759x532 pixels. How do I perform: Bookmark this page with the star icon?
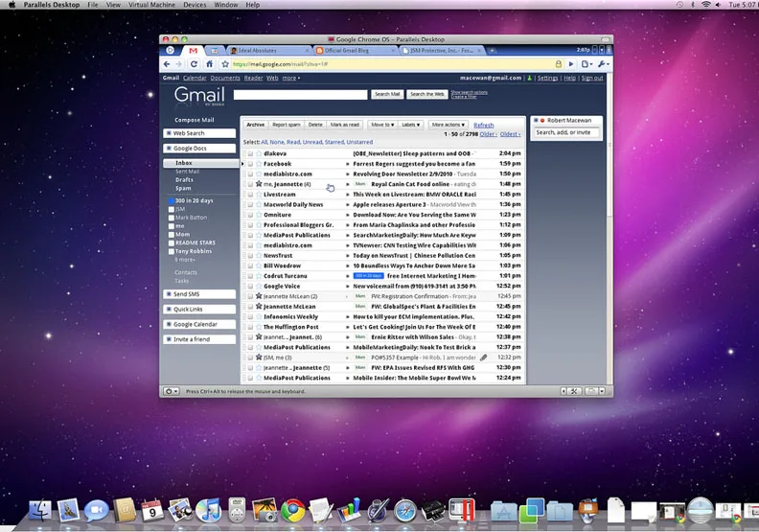click(225, 64)
